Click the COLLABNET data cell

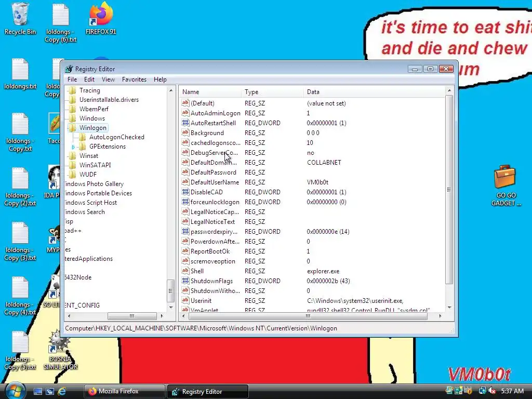pyautogui.click(x=324, y=163)
